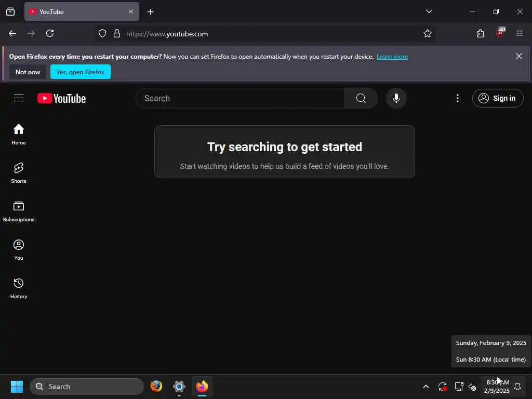The height and width of the screenshot is (399, 532).
Task: Follow the Learn more link
Action: click(392, 57)
